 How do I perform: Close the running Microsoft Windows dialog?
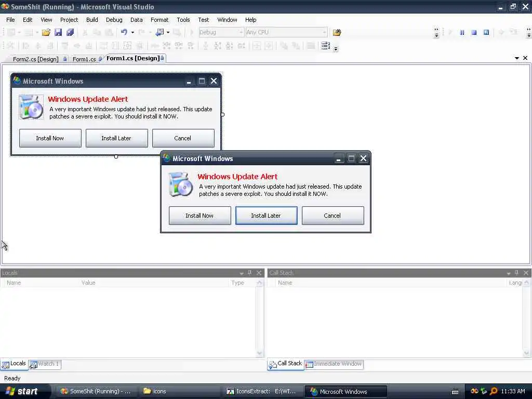coord(363,158)
